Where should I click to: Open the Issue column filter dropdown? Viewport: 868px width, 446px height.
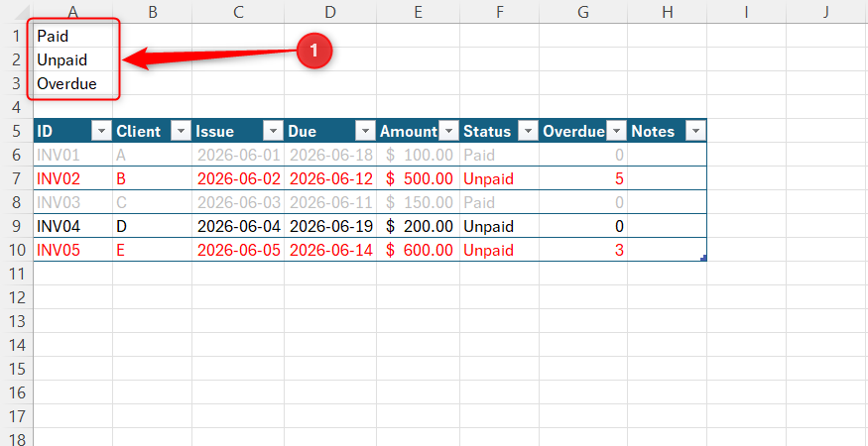click(273, 131)
